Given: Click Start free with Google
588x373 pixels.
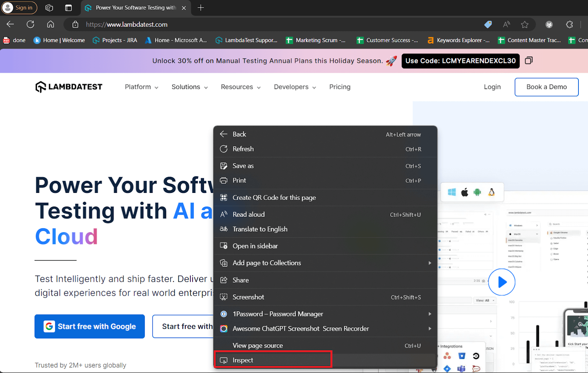Looking at the screenshot, I should tap(89, 326).
